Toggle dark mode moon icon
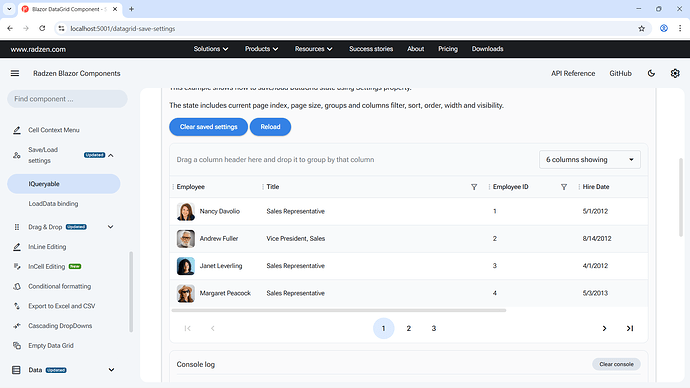Viewport: 690px width, 388px height. (x=651, y=73)
